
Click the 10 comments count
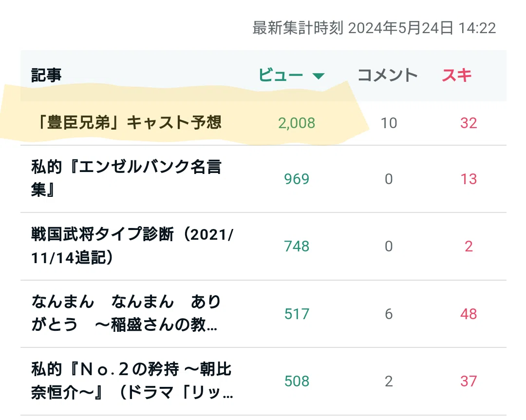[x=389, y=123]
